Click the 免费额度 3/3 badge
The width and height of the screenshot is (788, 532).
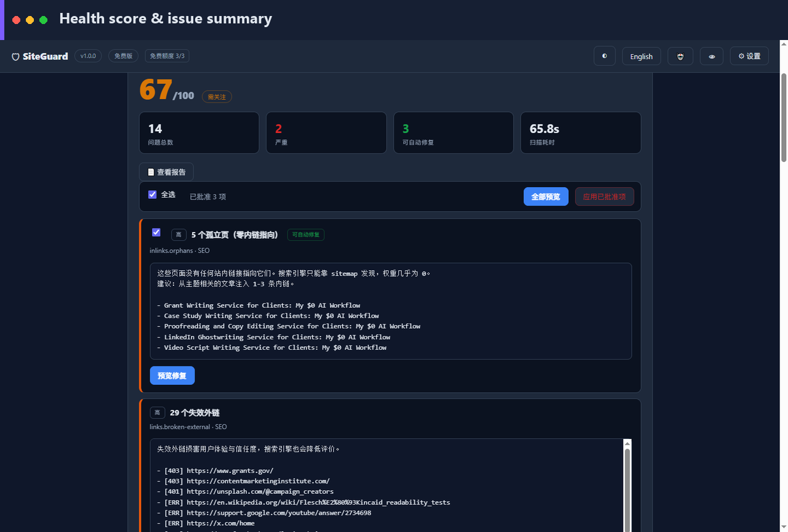[x=167, y=56]
